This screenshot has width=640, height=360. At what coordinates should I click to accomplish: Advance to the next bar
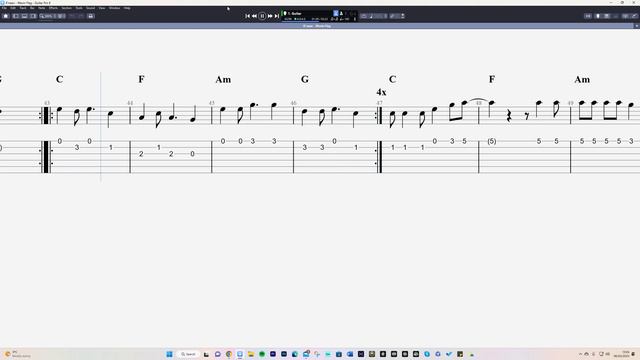tap(270, 16)
